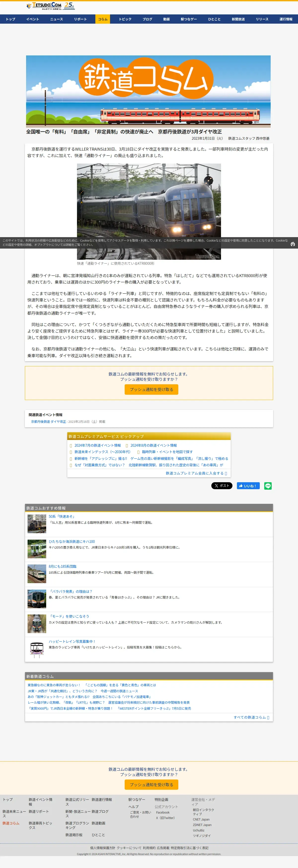Image resolution: width=298 pixels, height=868 pixels.
Task: Click the Tetsudo.com 25th anniversary logo
Action: [x=50, y=6]
